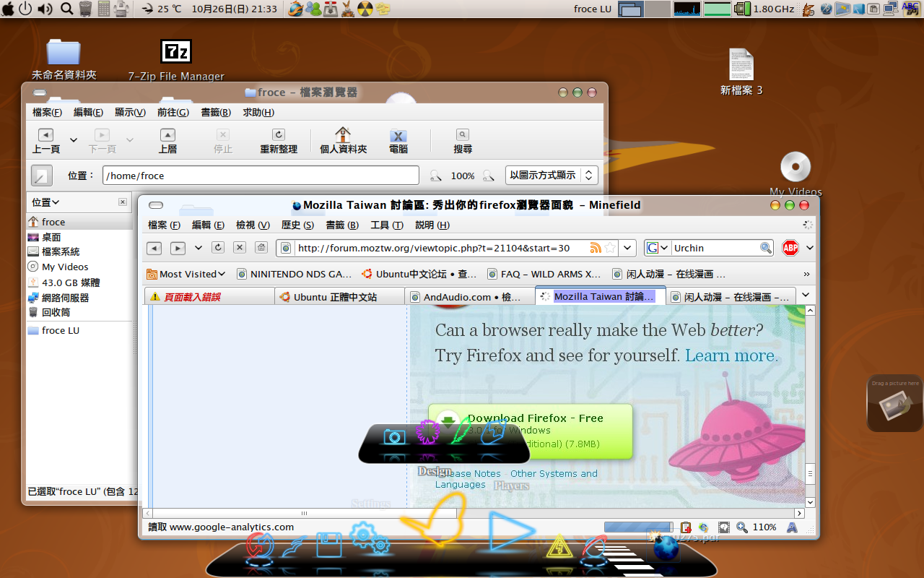
Task: Click the Back (上一頁) button in the file browser
Action: pyautogui.click(x=45, y=141)
